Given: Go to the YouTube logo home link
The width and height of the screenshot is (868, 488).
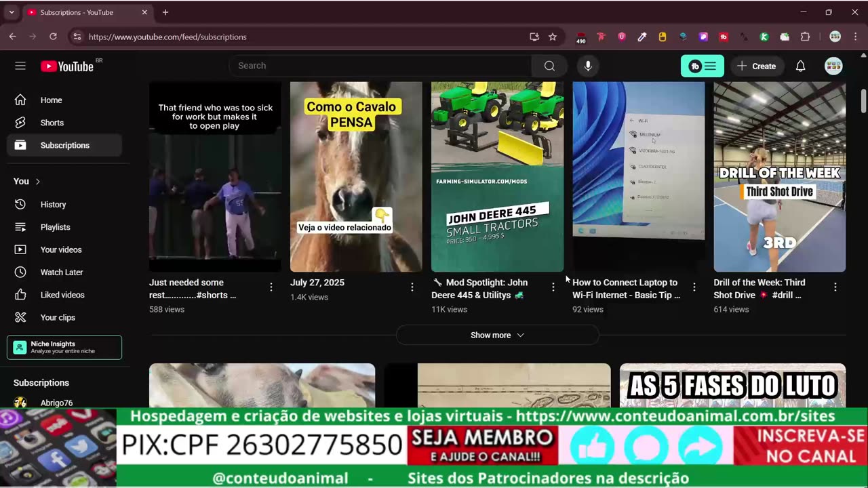Looking at the screenshot, I should tap(67, 66).
